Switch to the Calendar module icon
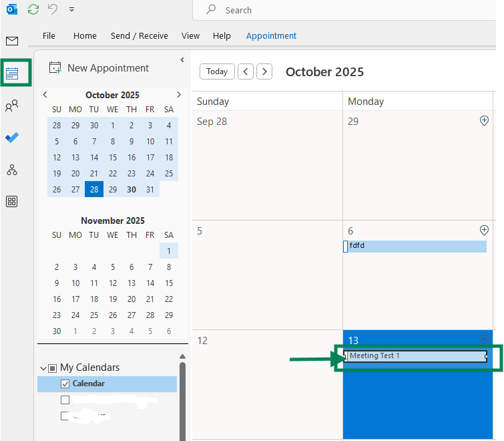The width and height of the screenshot is (504, 441). [x=12, y=73]
